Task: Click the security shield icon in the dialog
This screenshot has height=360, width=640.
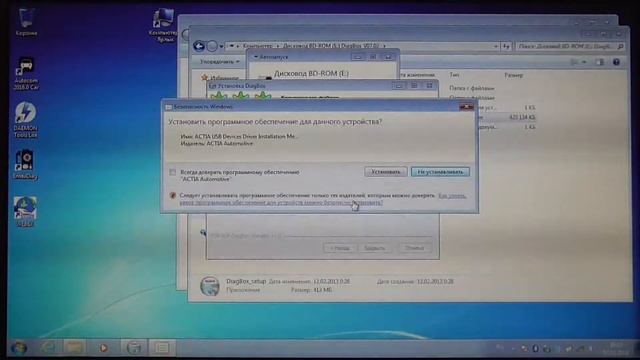Action: [173, 196]
